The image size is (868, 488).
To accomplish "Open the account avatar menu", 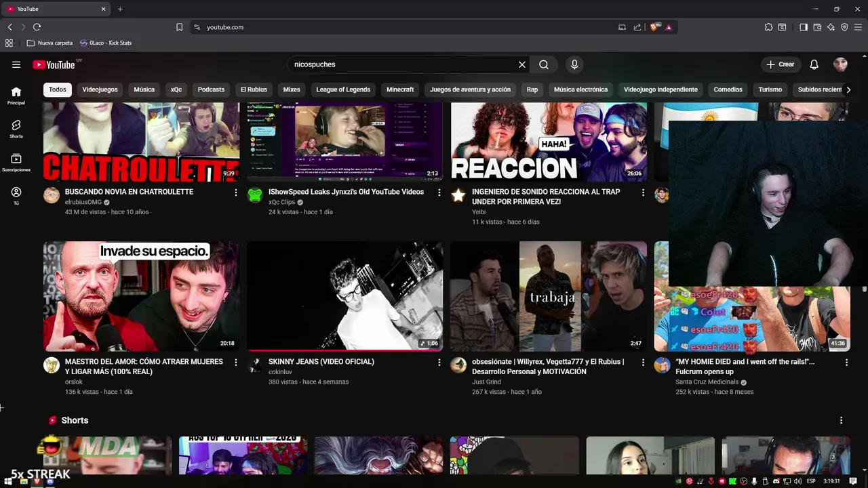I will [x=840, y=64].
